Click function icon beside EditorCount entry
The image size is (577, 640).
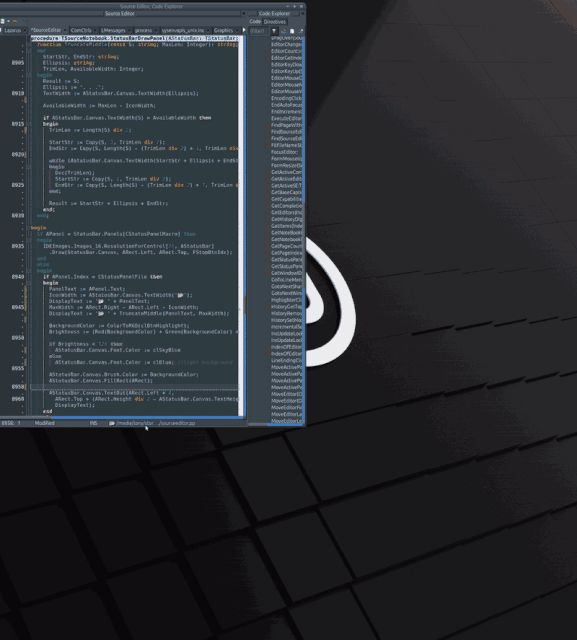point(268,51)
